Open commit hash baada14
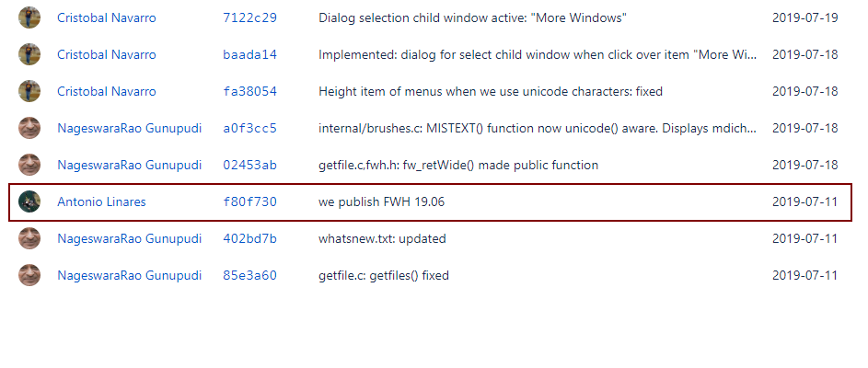868x368 pixels. tap(249, 54)
